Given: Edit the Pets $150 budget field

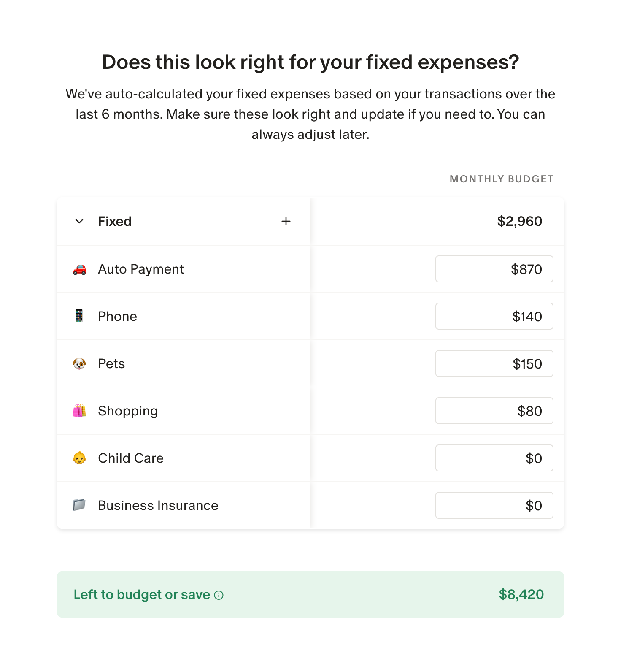Looking at the screenshot, I should click(x=494, y=363).
